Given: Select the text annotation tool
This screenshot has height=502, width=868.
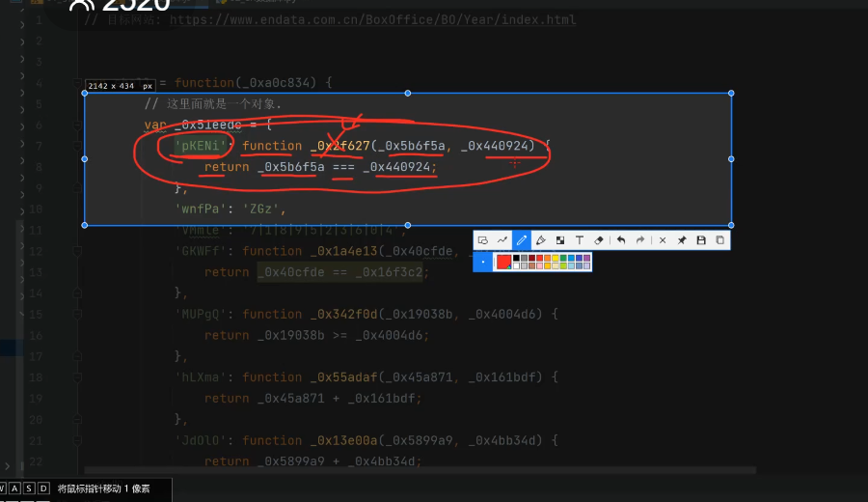Looking at the screenshot, I should [580, 240].
